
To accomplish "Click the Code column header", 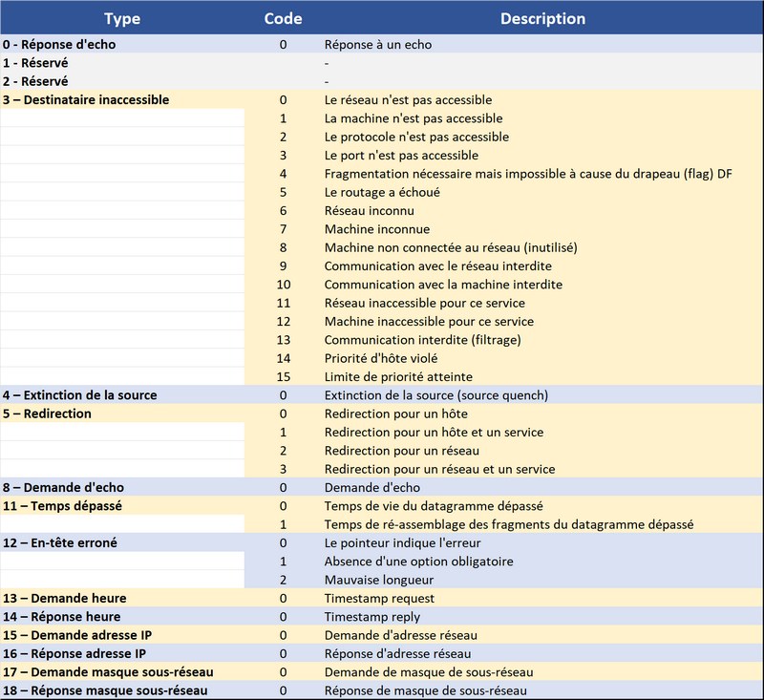I will [x=283, y=18].
